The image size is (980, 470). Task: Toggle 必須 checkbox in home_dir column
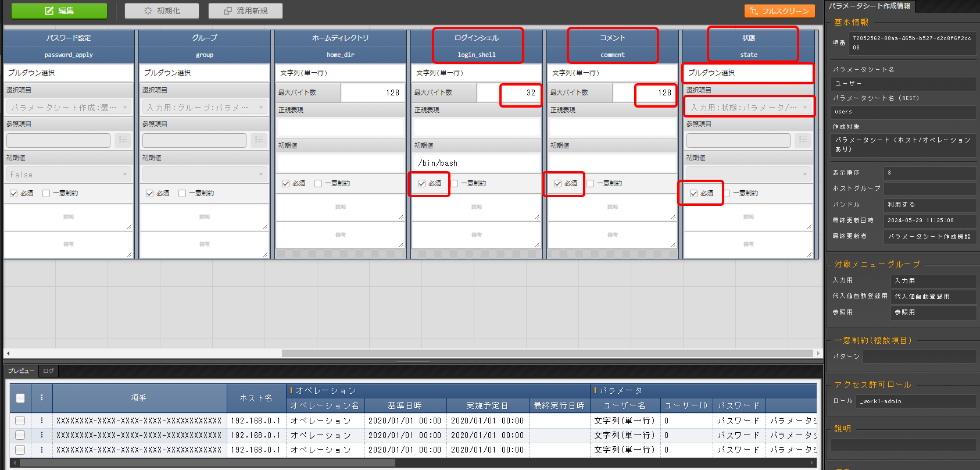coord(285,183)
